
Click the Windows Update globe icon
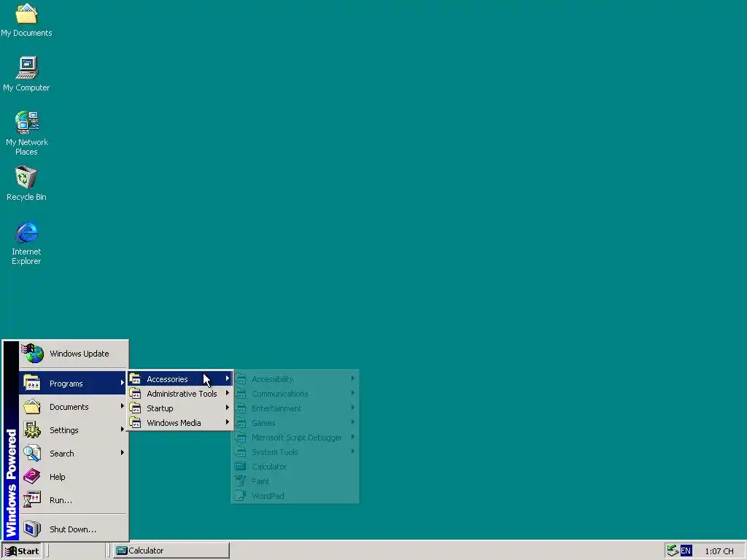click(32, 354)
